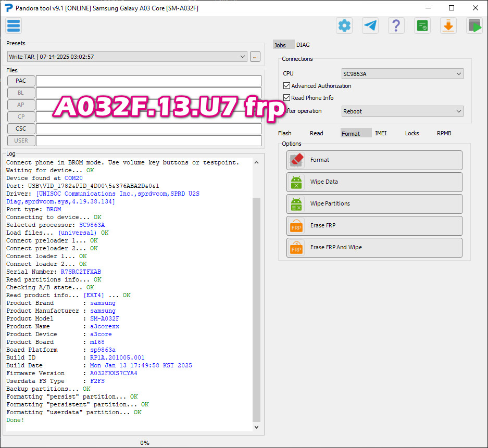
Task: Toggle Advanced Authorization checkbox
Action: tap(286, 86)
